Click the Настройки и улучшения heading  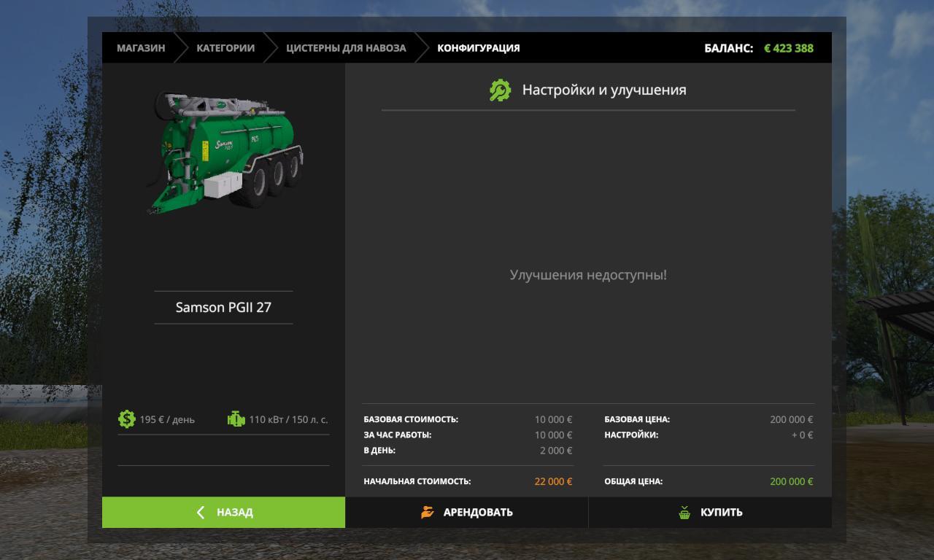(604, 90)
